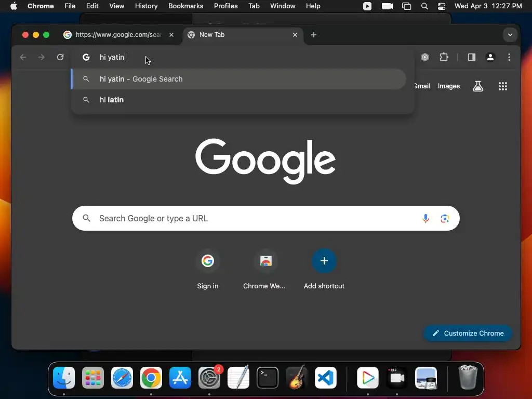
Task: Click the Google icon in omnibox
Action: point(86,57)
